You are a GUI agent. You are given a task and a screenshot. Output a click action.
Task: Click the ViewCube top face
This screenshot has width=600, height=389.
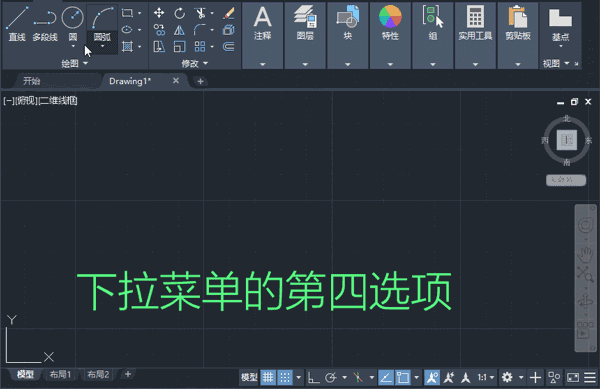coord(566,140)
